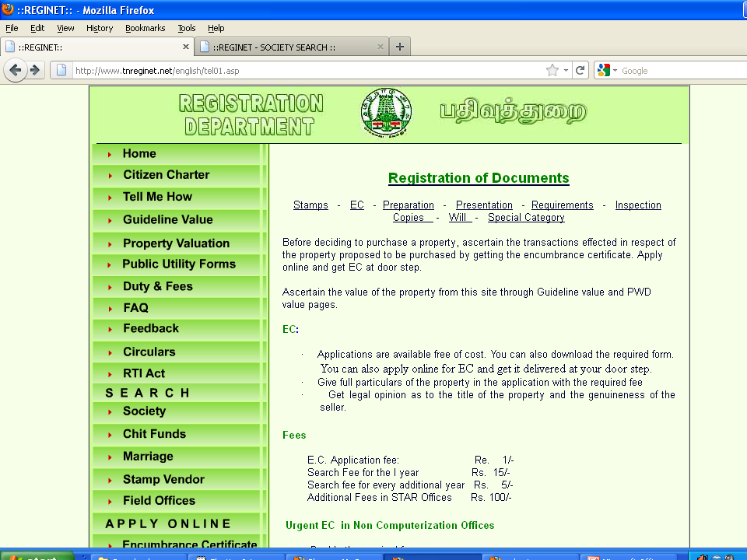Open the search engine dropdown arrow
The height and width of the screenshot is (560, 747).
616,69
